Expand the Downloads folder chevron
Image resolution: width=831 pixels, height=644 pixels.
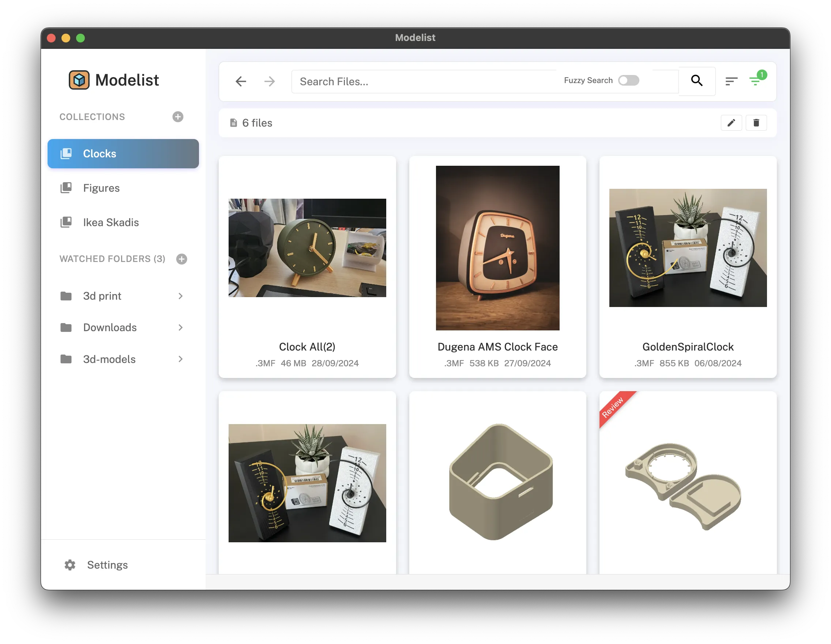point(181,328)
